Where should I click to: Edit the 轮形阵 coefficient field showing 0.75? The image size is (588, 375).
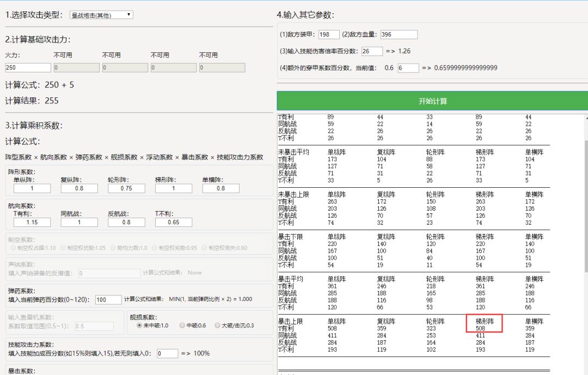click(x=126, y=188)
